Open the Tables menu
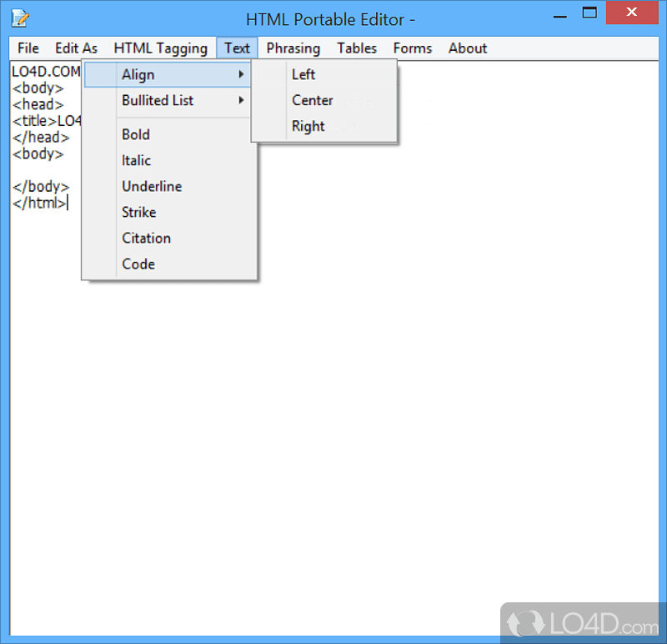Image resolution: width=667 pixels, height=644 pixels. point(357,48)
